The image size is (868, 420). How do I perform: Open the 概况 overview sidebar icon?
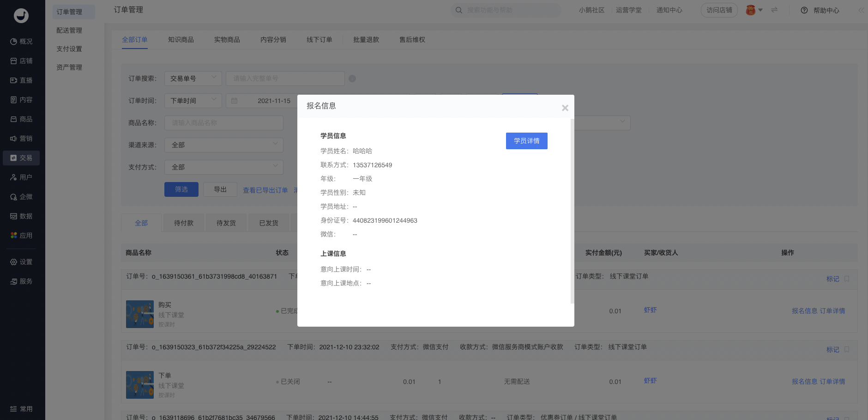coord(14,42)
